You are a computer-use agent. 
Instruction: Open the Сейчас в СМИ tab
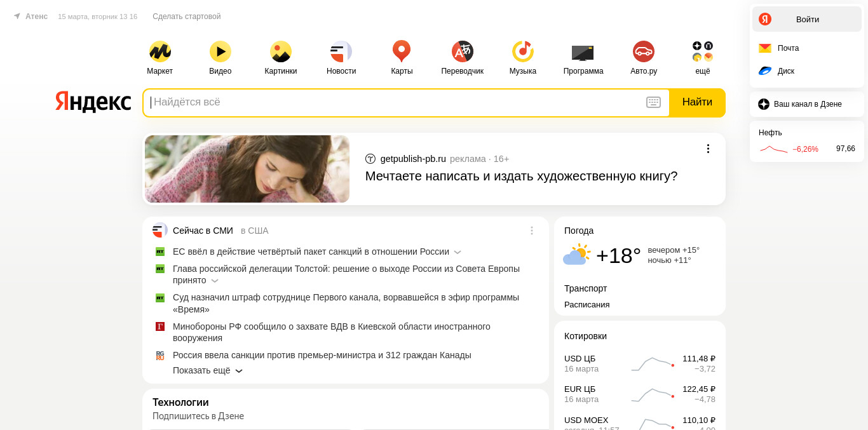[x=203, y=231]
